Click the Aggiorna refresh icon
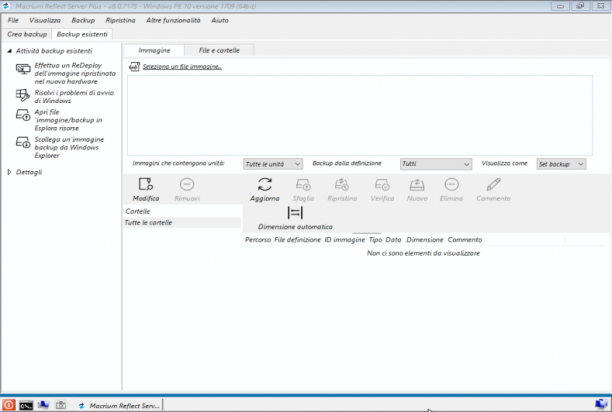Image resolution: width=612 pixels, height=412 pixels. (265, 184)
